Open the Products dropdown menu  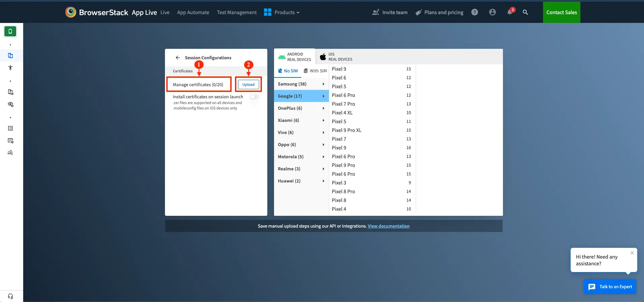[x=282, y=12]
